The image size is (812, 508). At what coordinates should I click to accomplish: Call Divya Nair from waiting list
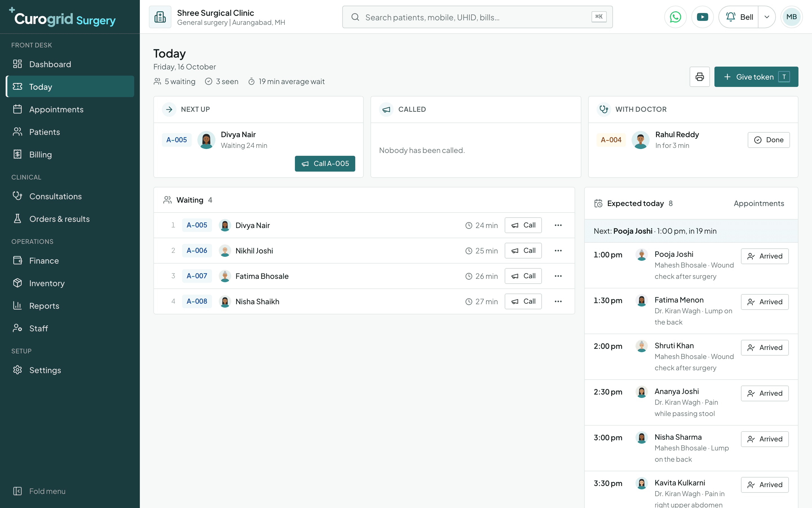523,225
